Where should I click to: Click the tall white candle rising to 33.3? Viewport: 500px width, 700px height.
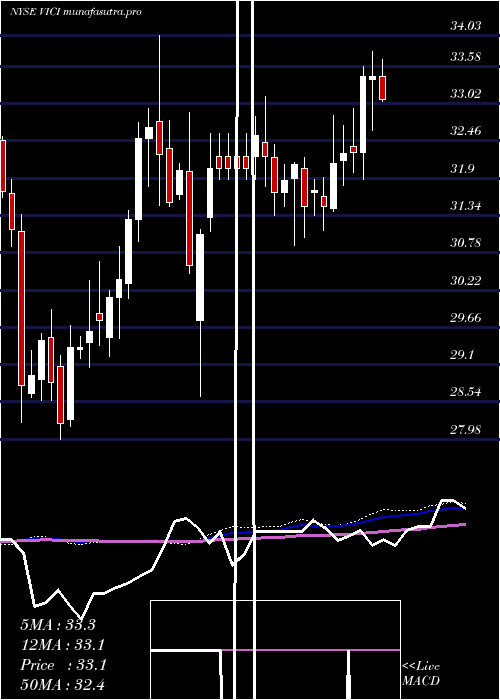tap(363, 115)
